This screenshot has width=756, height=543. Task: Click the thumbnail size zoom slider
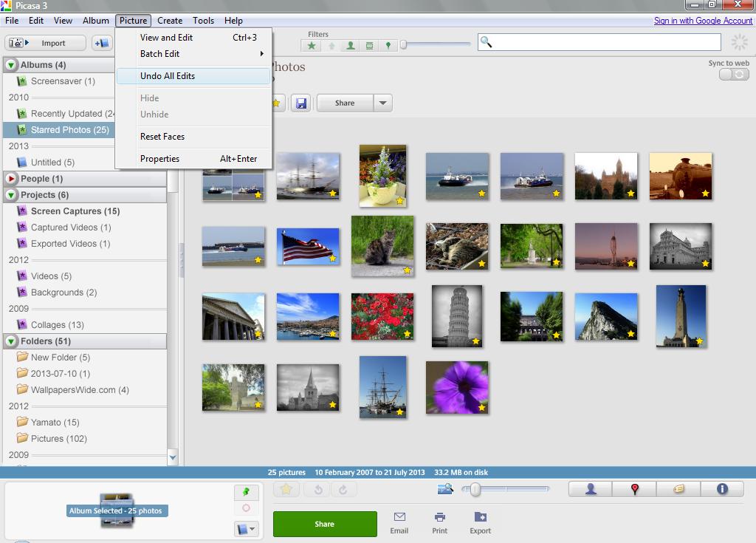476,489
